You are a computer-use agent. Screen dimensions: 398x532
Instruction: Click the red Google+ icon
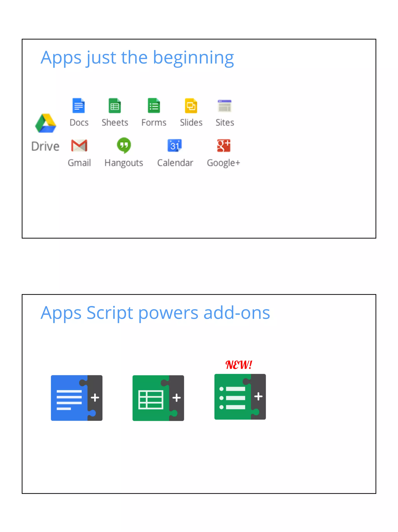[x=224, y=145]
